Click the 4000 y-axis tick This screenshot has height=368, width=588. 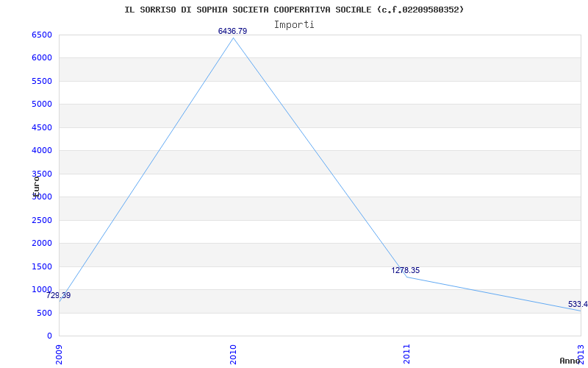(x=41, y=151)
